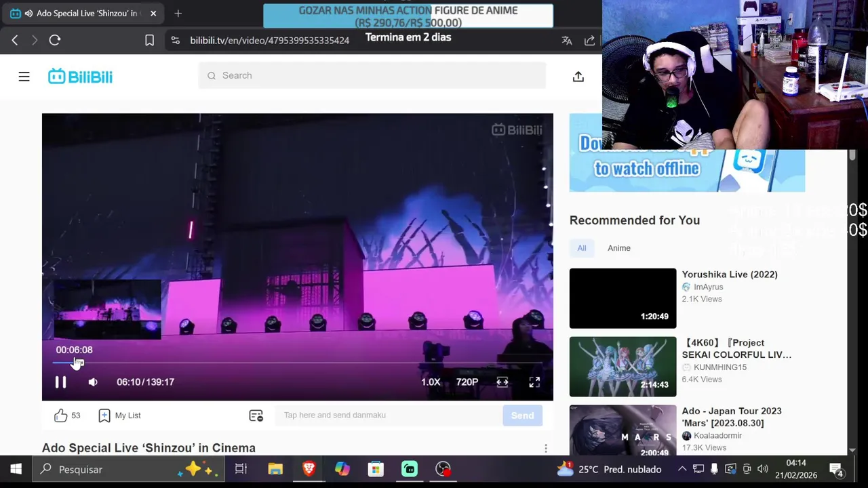Image resolution: width=868 pixels, height=488 pixels.
Task: Open Project SEKAI COLORFUL LIVE thumbnail
Action: [623, 367]
